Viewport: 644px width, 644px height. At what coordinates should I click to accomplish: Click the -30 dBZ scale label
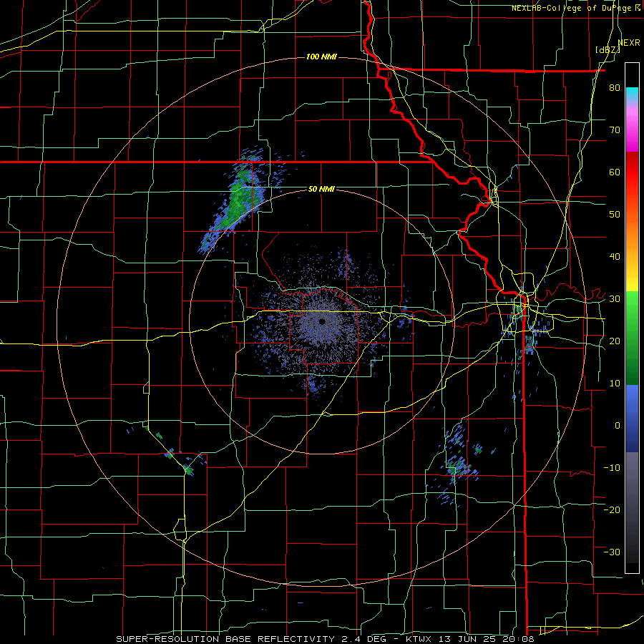click(612, 552)
